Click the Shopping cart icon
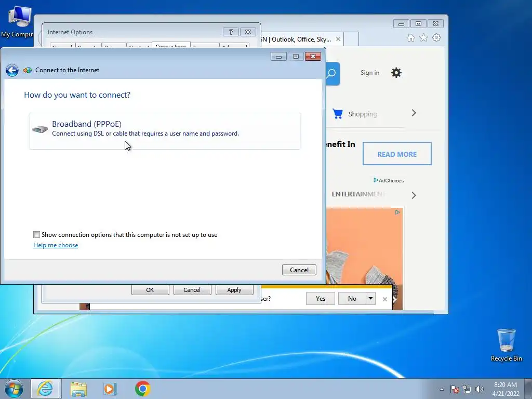532x399 pixels. pyautogui.click(x=338, y=114)
